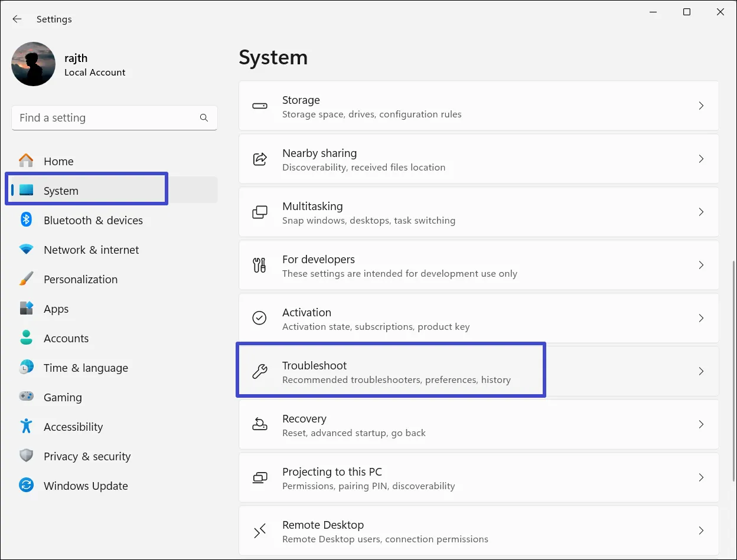
Task: Click the Recovery icon
Action: tap(260, 425)
